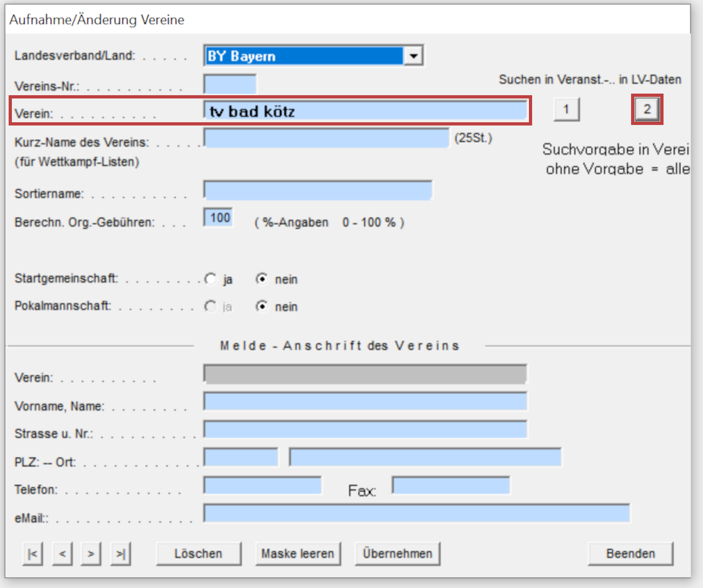This screenshot has height=588, width=703.
Task: Focus the eMail input field
Action: tap(417, 513)
